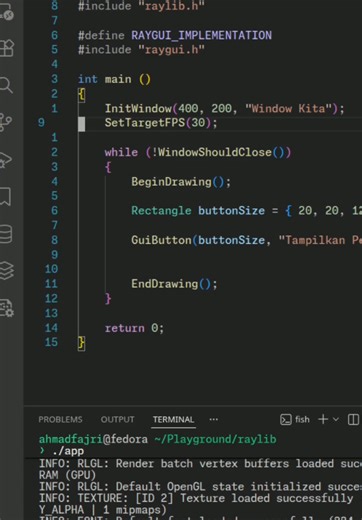
Task: Click the BeginDrawing(); call
Action: (x=181, y=182)
